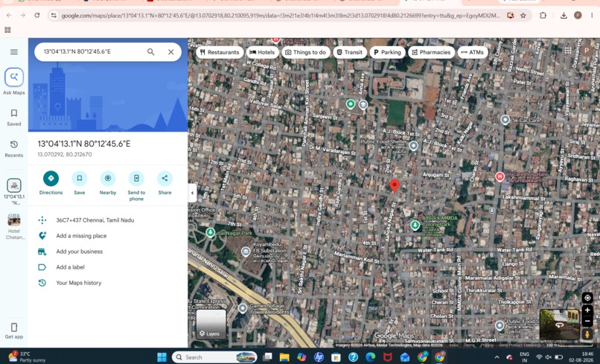
Task: Open the Layers map type switcher
Action: click(x=211, y=325)
